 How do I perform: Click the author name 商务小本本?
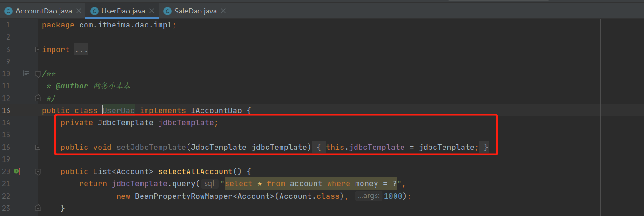(x=113, y=86)
